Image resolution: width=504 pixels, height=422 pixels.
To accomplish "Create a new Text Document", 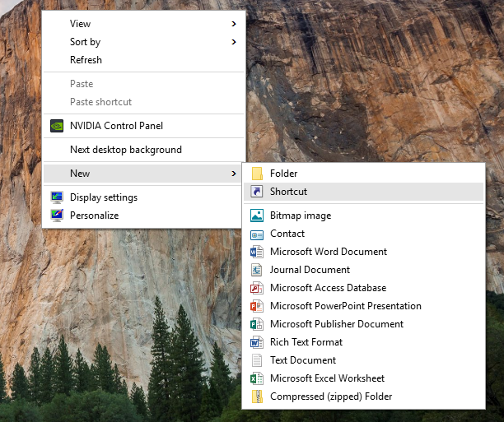I will tap(302, 360).
